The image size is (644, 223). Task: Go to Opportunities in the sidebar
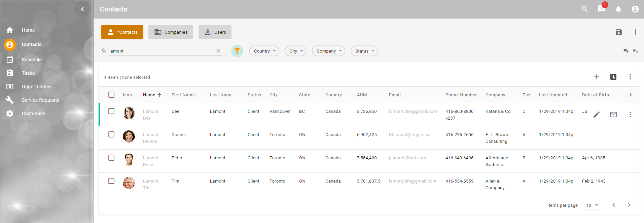[36, 87]
